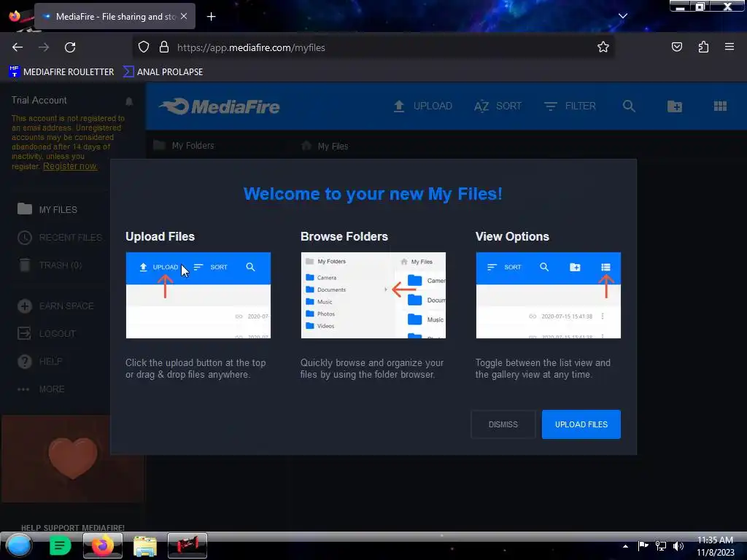
Task: Open TRASH (0) in the sidebar
Action: pyautogui.click(x=50, y=265)
